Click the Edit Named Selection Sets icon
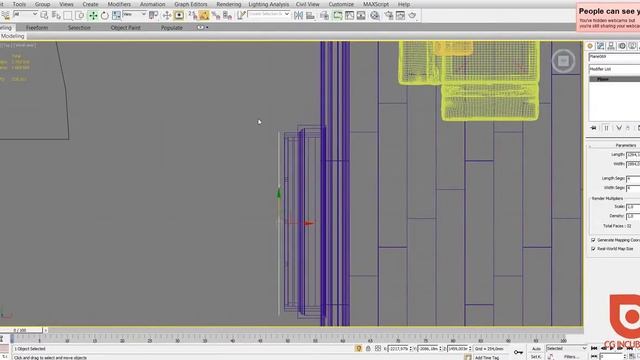Image resolution: width=640 pixels, height=360 pixels. 241,16
